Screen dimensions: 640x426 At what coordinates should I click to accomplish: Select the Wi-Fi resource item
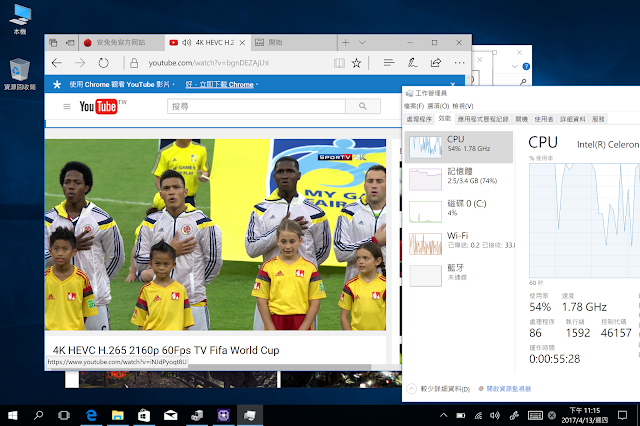click(x=459, y=244)
